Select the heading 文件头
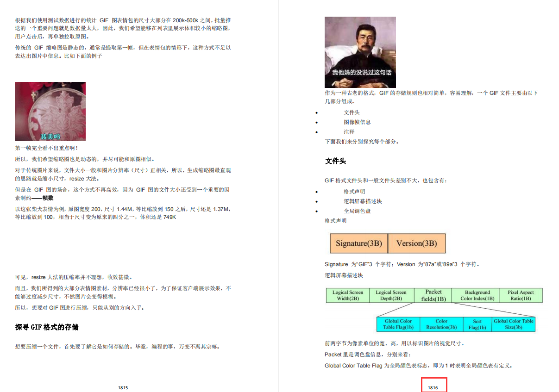 pos(335,162)
